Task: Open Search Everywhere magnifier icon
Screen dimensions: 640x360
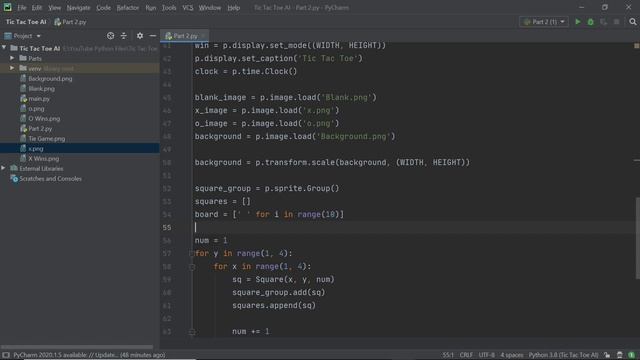Action: pos(633,22)
